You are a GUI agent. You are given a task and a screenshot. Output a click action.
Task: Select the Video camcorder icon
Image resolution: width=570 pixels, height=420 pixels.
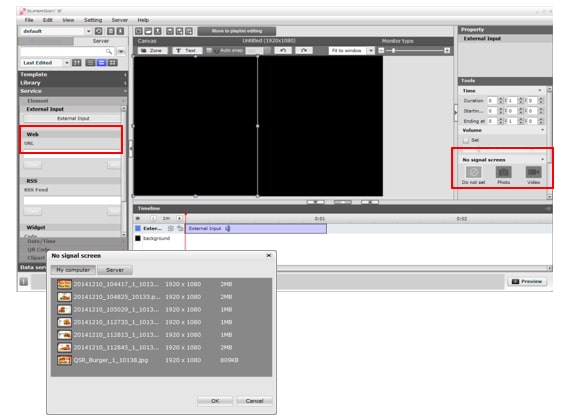533,172
